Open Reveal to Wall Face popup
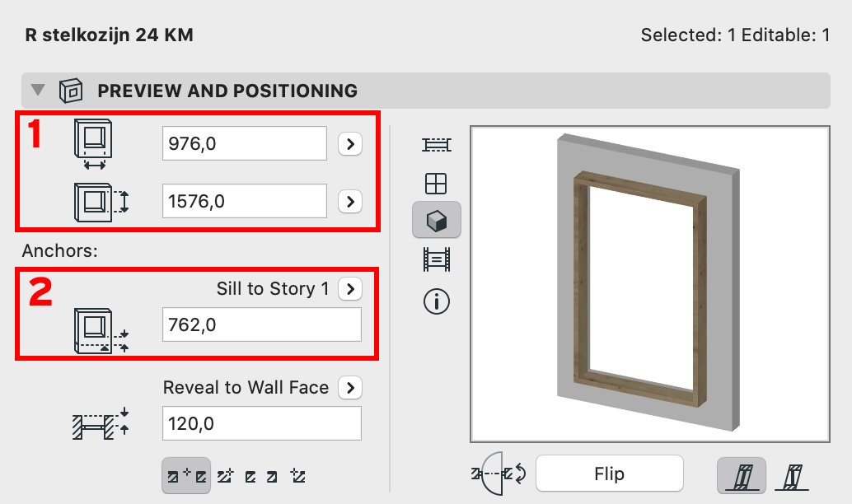The image size is (852, 504). 350,388
